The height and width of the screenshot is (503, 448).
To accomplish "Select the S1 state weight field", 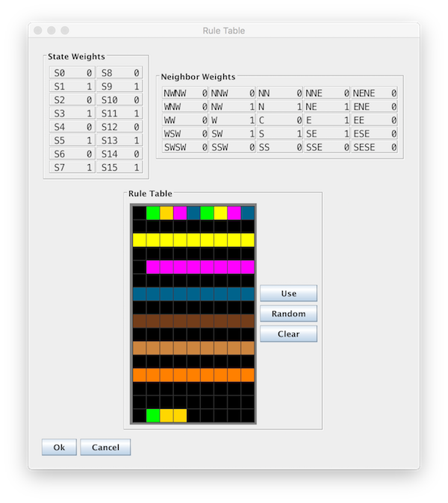I will [x=72, y=87].
